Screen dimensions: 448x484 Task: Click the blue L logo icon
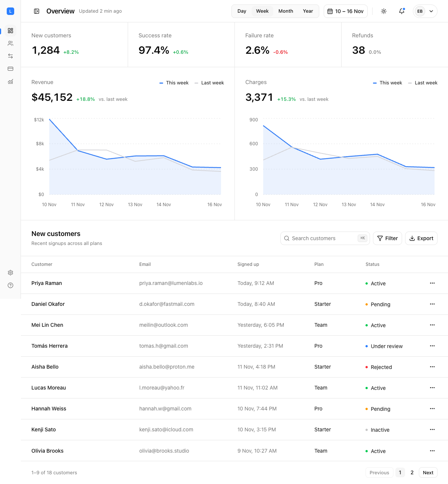(10, 11)
